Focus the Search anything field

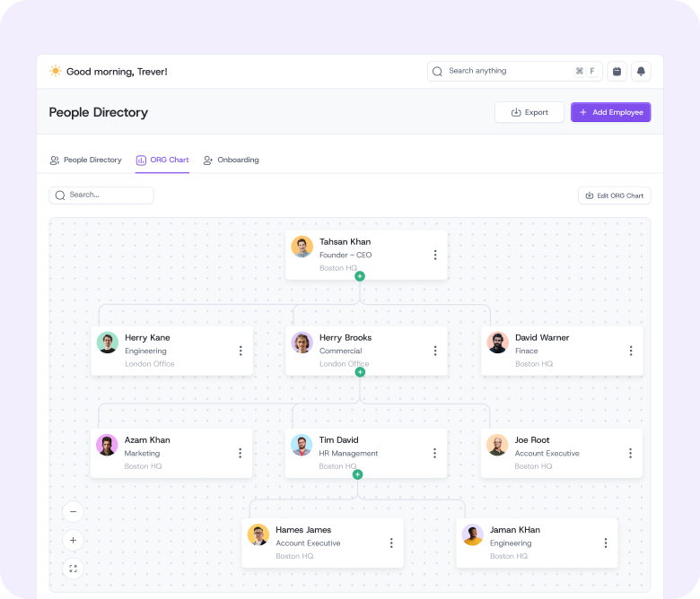(x=503, y=72)
